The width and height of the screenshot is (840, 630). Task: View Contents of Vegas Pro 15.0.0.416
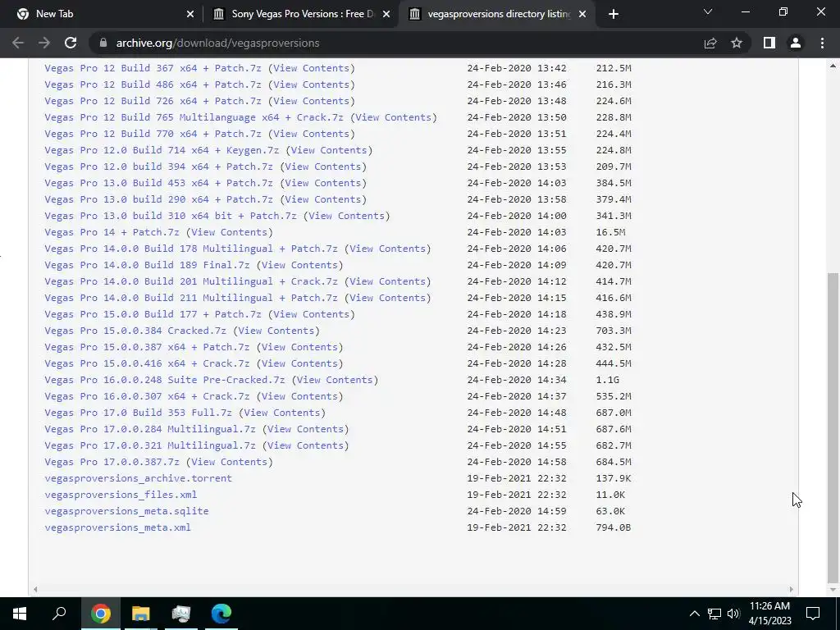click(x=299, y=363)
